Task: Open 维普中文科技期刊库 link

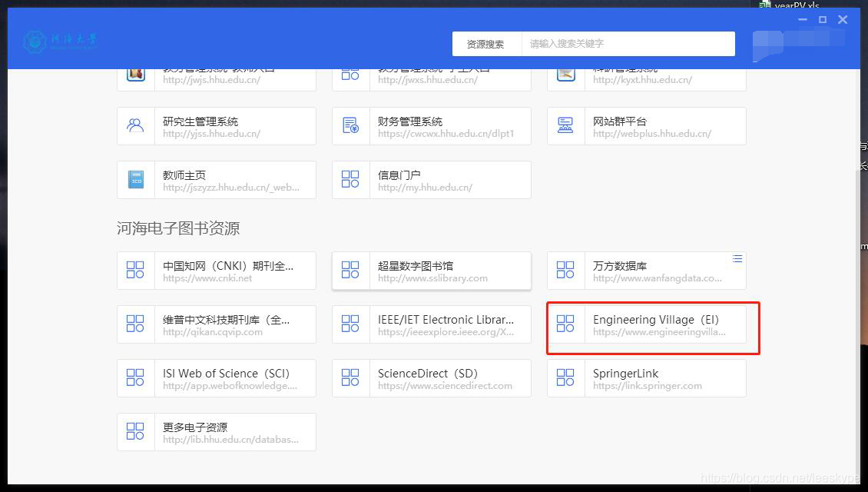Action: [217, 324]
